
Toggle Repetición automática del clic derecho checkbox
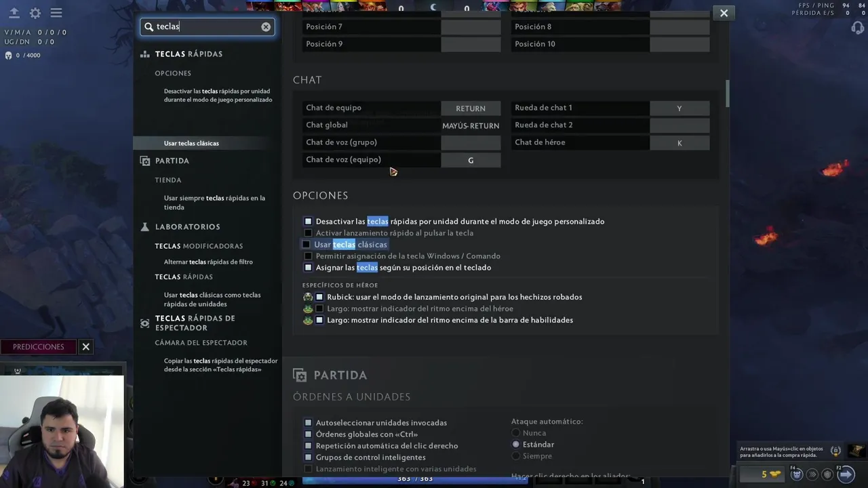(308, 445)
